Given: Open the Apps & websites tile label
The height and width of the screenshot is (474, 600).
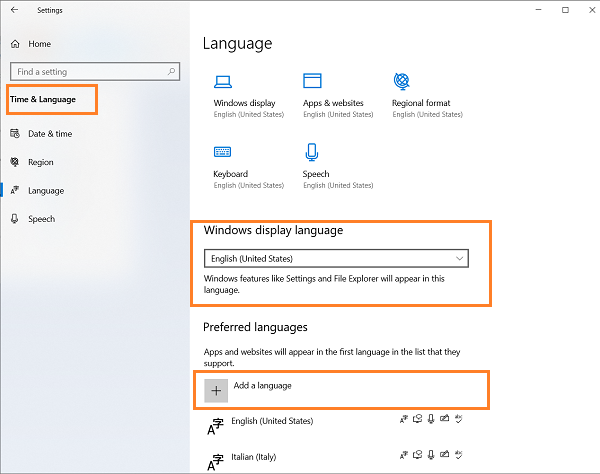Looking at the screenshot, I should 333,103.
